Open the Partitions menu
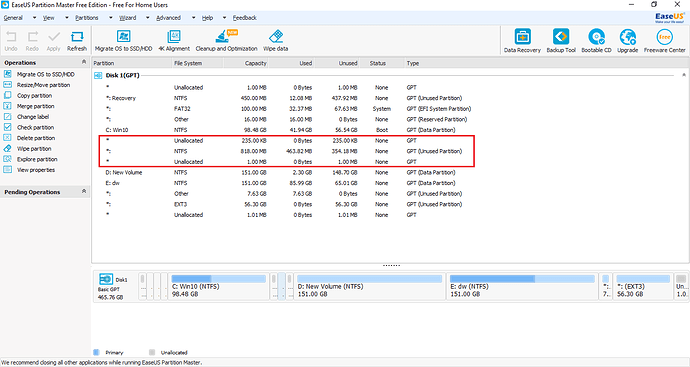This screenshot has width=690, height=367. (x=87, y=18)
